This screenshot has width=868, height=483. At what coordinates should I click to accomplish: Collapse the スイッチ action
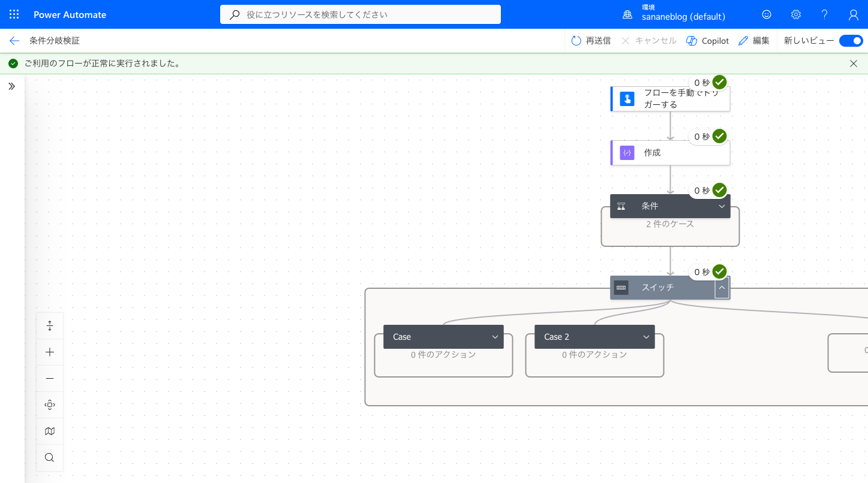722,288
